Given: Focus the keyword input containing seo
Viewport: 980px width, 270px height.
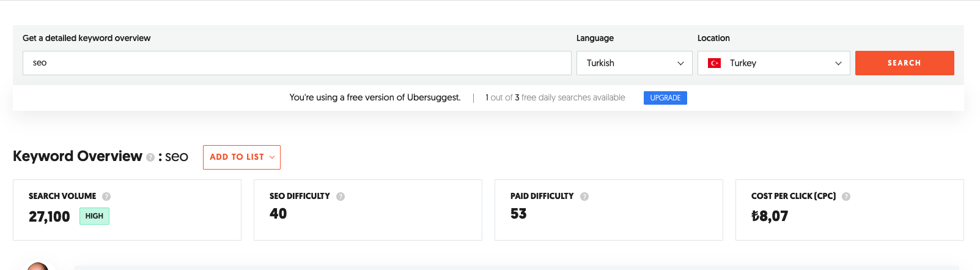Looking at the screenshot, I should tap(297, 63).
